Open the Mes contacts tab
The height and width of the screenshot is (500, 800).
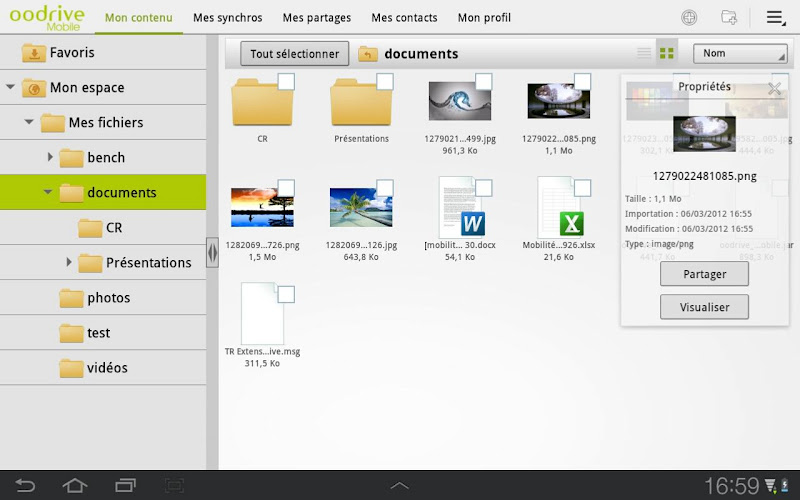tap(404, 18)
